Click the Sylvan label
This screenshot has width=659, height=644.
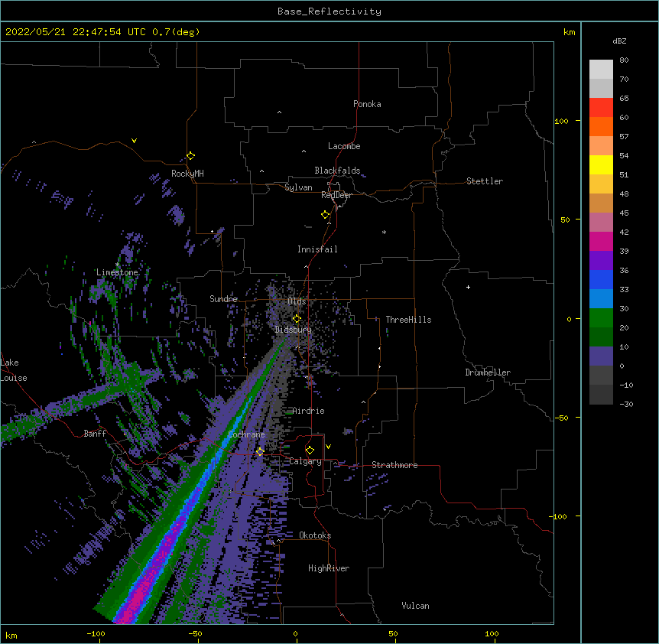(298, 187)
